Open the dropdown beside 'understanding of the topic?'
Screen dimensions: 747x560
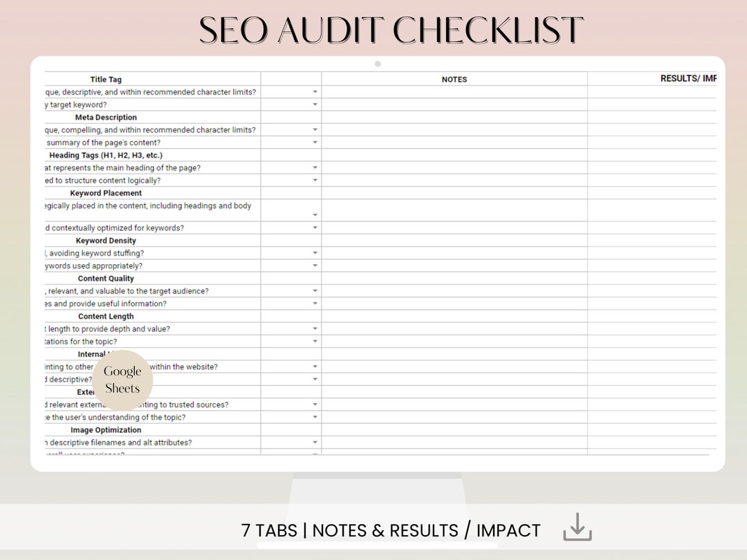pyautogui.click(x=315, y=417)
